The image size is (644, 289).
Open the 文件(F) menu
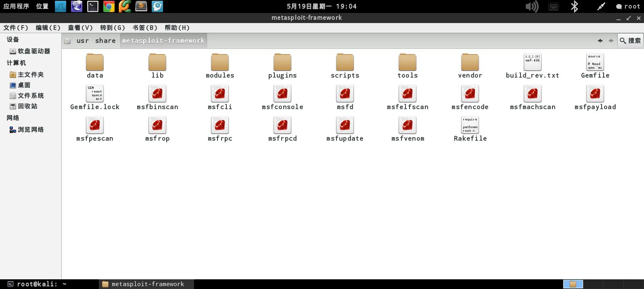click(x=16, y=27)
